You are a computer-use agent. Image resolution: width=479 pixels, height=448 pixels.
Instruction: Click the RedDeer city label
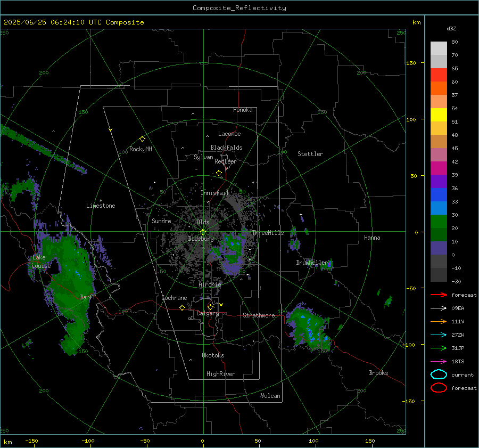point(226,161)
